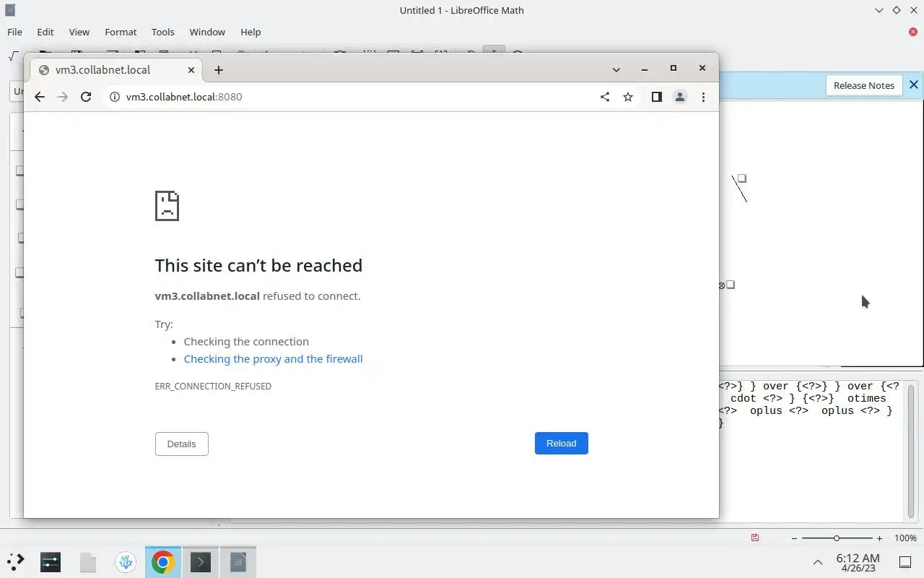Open the LibreOffice Edit menu

45,32
